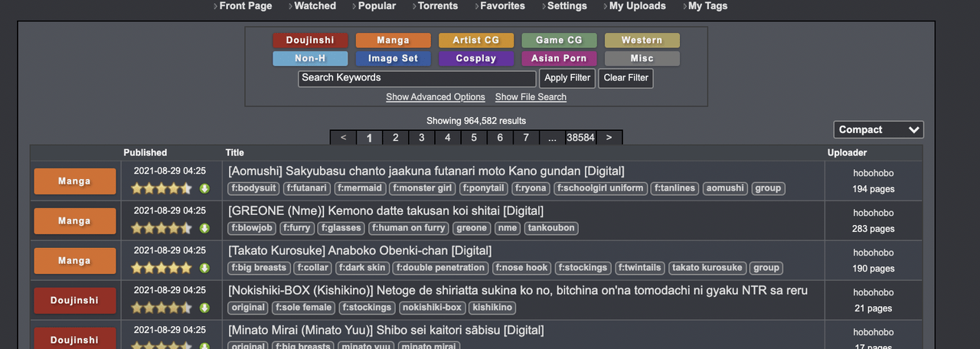The height and width of the screenshot is (349, 980).
Task: Click the green download arrow in the Aomushi row
Action: 204,188
